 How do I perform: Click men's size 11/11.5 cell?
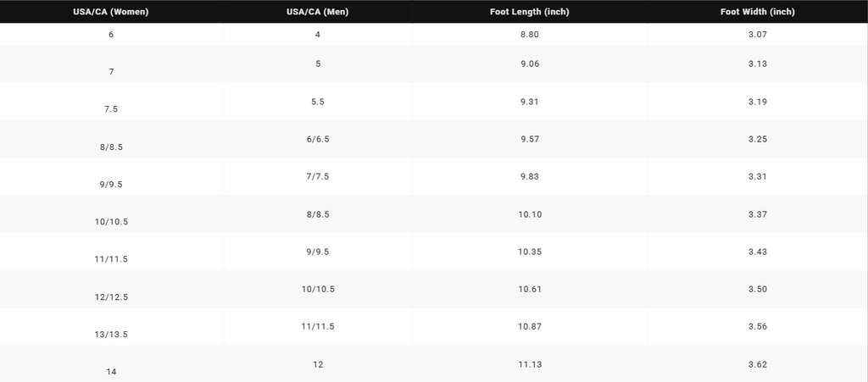tap(318, 327)
